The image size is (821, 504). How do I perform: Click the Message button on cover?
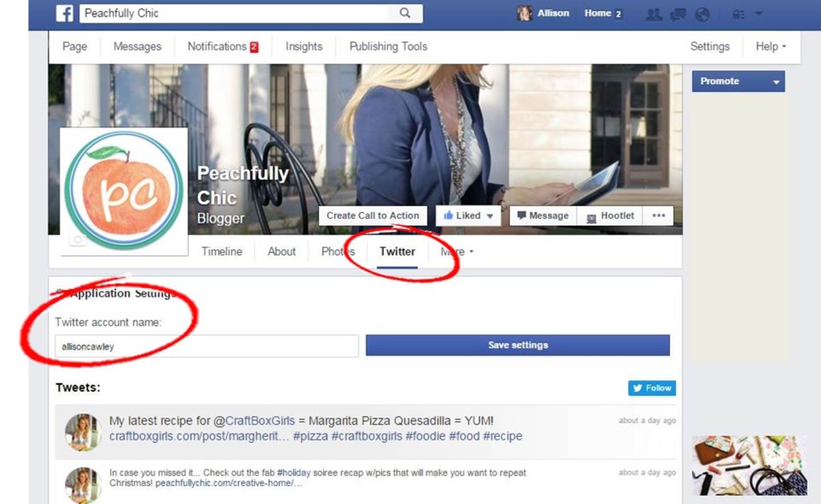(x=543, y=216)
